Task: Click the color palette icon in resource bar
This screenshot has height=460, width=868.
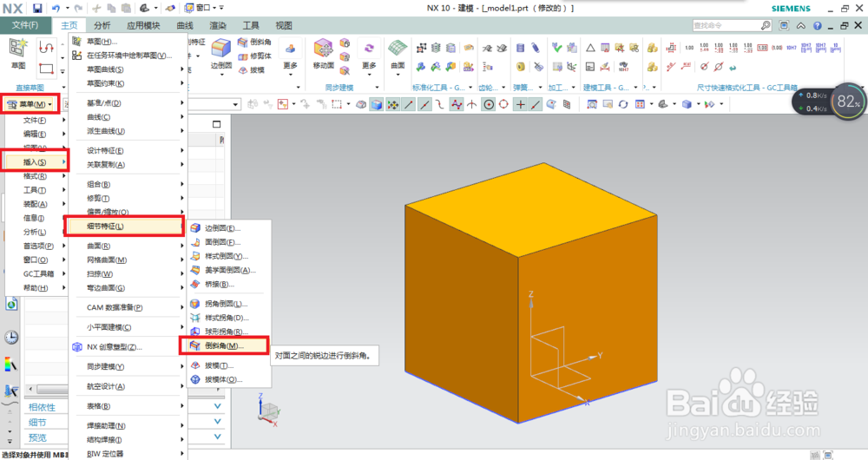Action: [x=10, y=365]
